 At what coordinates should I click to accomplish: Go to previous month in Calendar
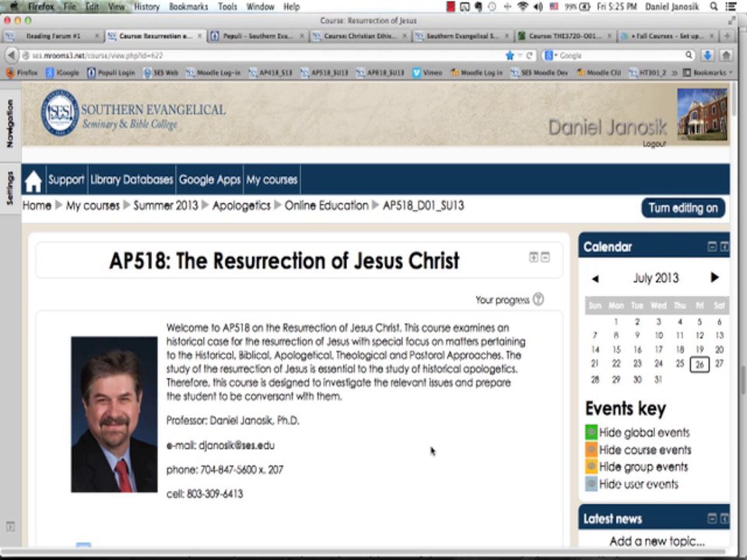(x=595, y=278)
